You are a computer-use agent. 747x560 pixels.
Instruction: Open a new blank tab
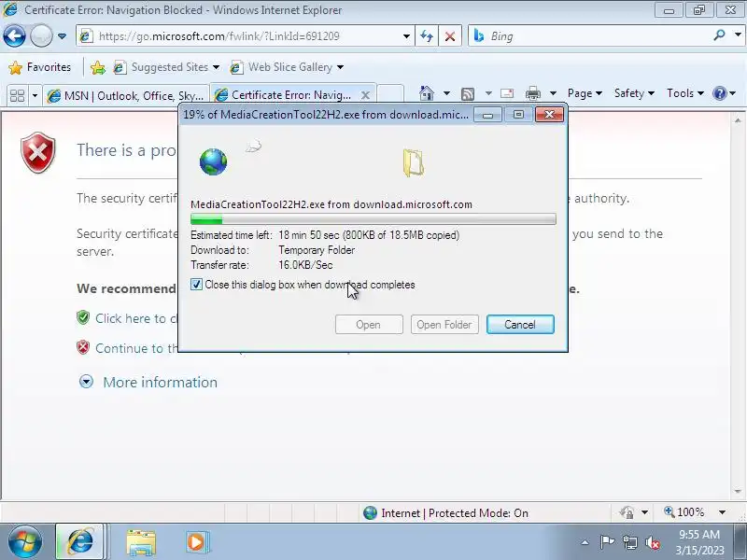click(390, 95)
